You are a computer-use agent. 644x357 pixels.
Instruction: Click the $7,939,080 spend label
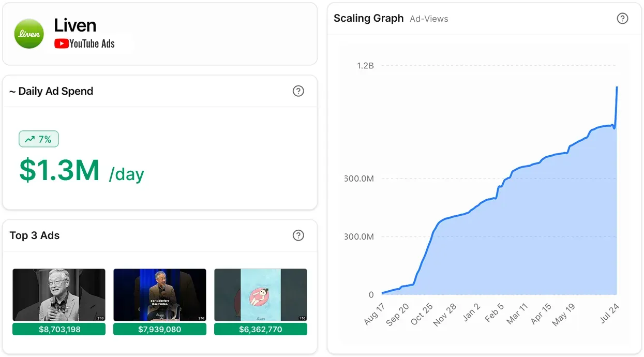[x=160, y=329]
